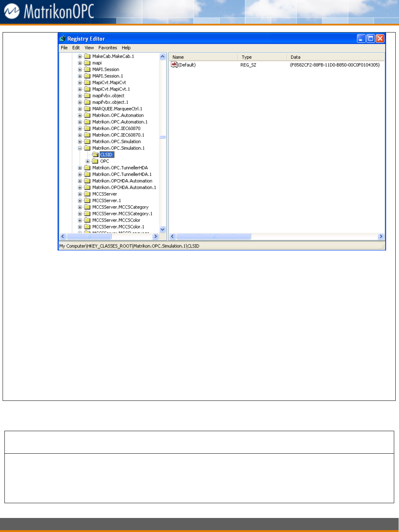This screenshot has width=399, height=532.
Task: Click the Registry Editor title bar icon
Action: (63, 38)
